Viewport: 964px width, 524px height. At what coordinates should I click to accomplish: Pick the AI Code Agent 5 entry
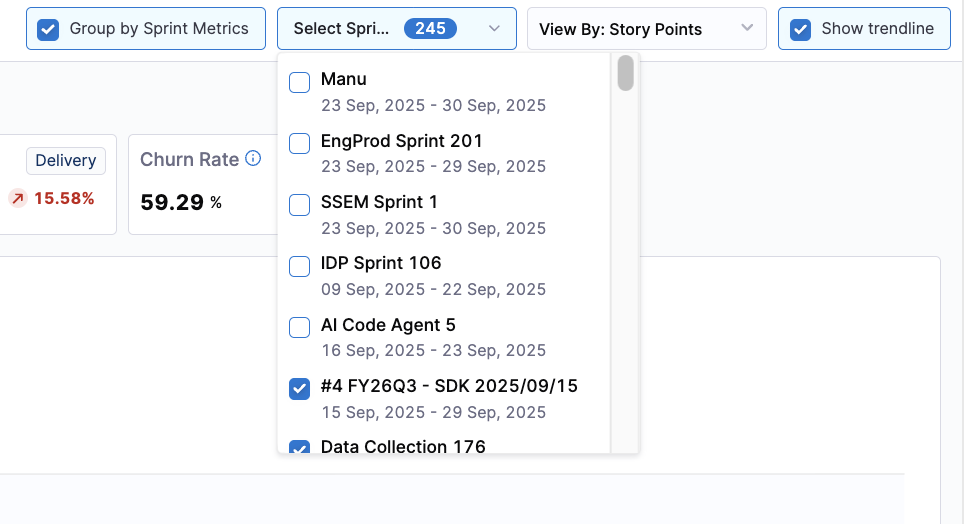pyautogui.click(x=388, y=325)
